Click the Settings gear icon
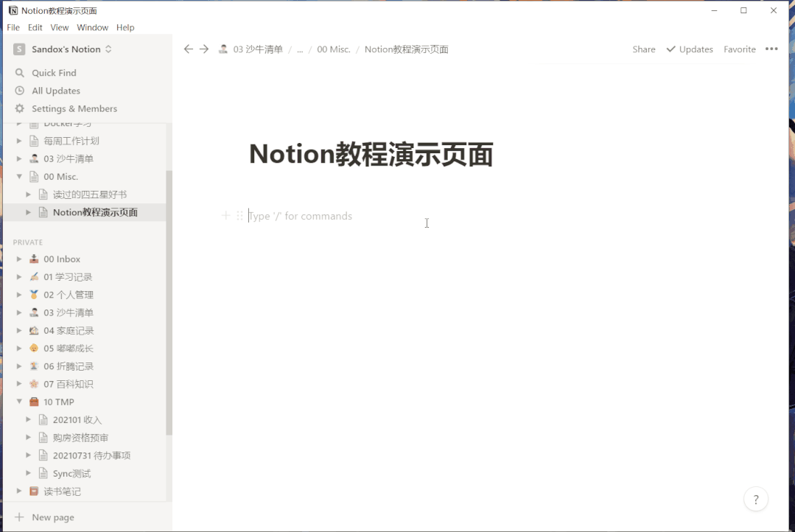 pos(20,108)
